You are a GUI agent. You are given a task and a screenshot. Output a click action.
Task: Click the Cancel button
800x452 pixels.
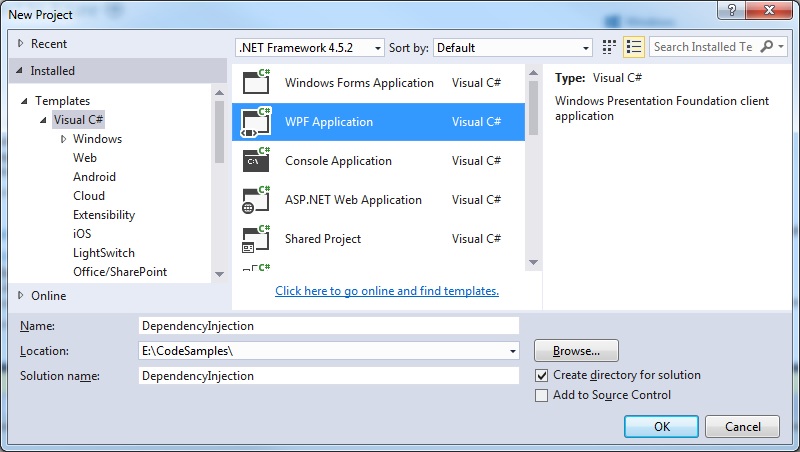click(742, 426)
